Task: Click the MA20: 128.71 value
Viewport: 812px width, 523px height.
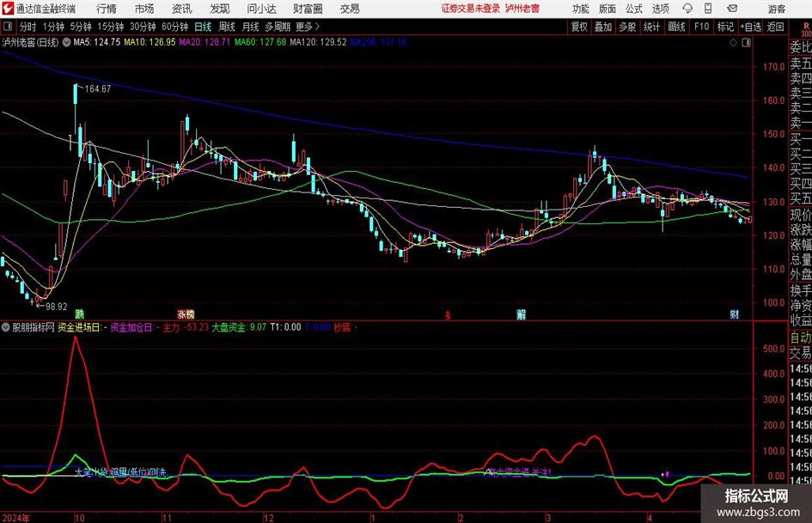Action: [x=205, y=42]
